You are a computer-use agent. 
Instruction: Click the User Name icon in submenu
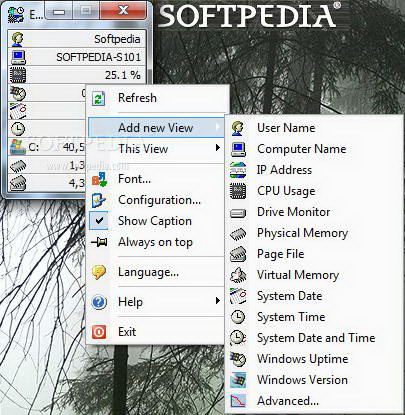tap(238, 128)
